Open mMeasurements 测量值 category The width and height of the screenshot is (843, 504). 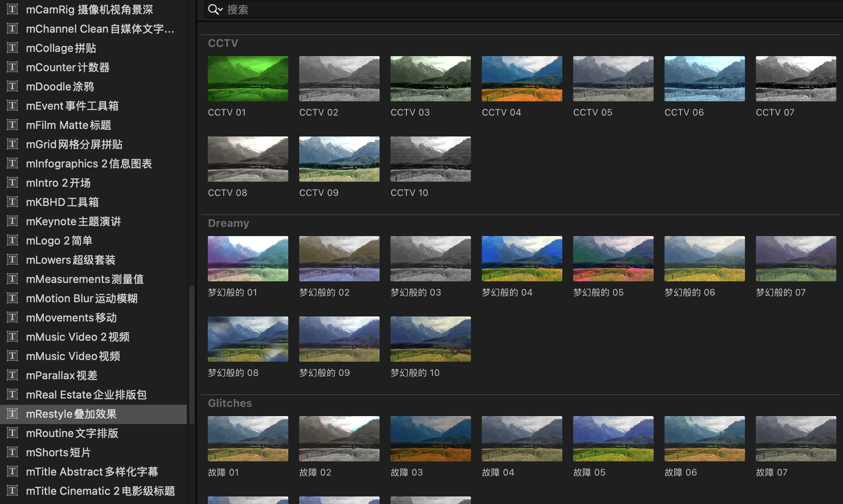tap(93, 279)
